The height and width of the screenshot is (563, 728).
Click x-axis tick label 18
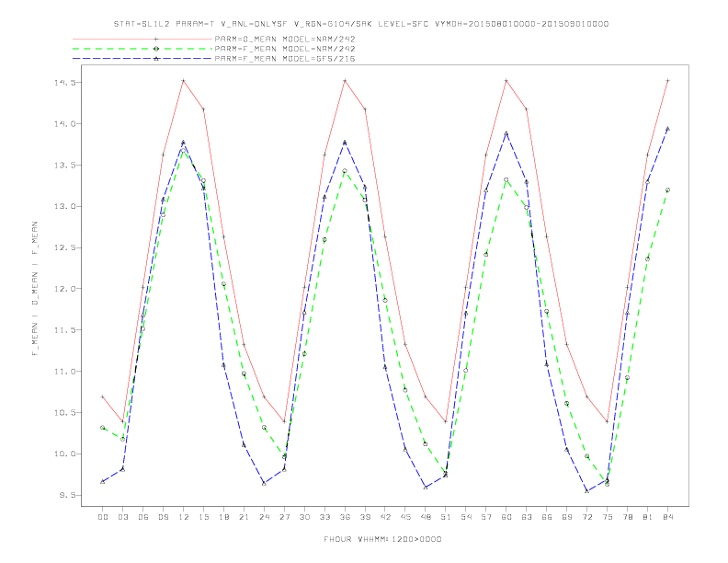[223, 517]
